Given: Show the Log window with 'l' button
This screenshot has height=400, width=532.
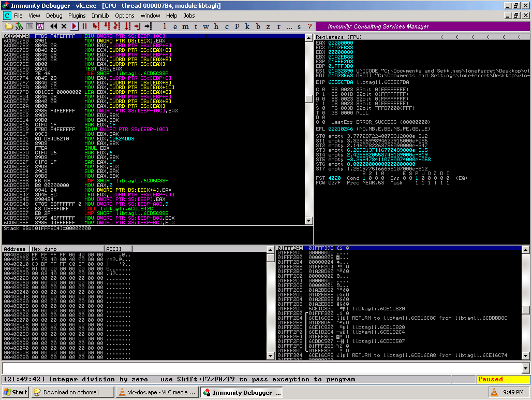Looking at the screenshot, I should tap(165, 26).
